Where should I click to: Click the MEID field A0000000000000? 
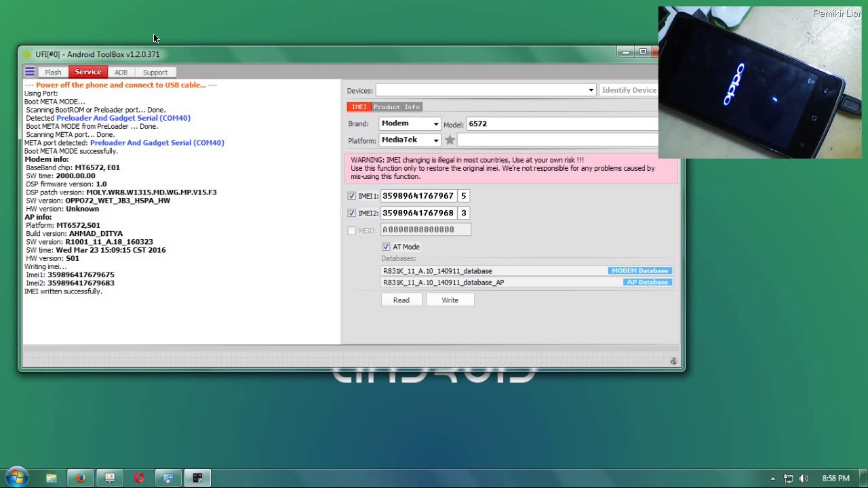click(x=425, y=230)
